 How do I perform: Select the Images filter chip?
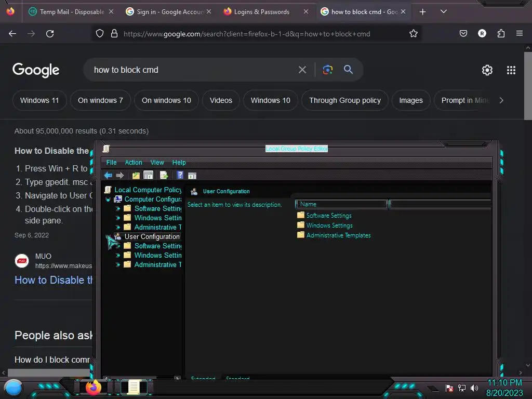411,100
